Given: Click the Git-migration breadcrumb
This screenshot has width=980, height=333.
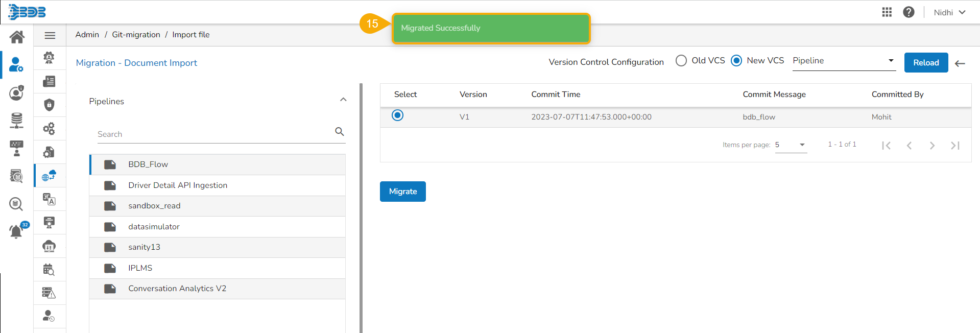Looking at the screenshot, I should [x=136, y=35].
